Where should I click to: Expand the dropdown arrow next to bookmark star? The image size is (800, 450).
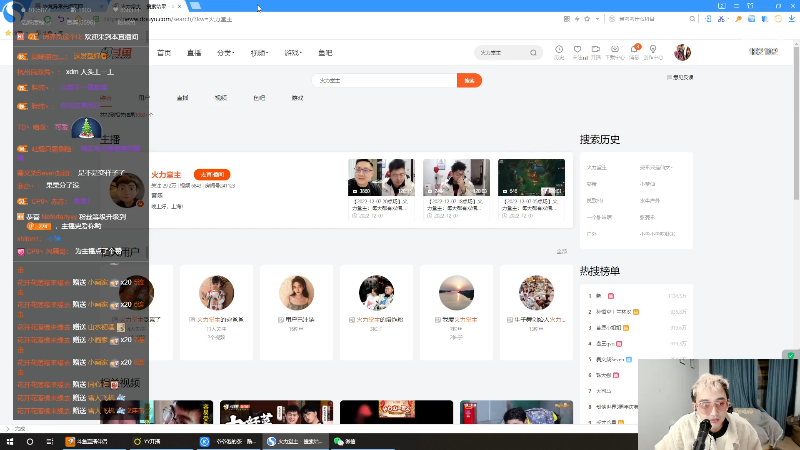(x=597, y=19)
